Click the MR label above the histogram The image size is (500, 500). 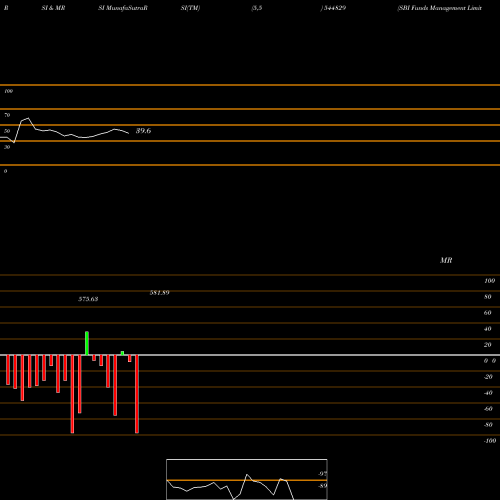[446, 260]
